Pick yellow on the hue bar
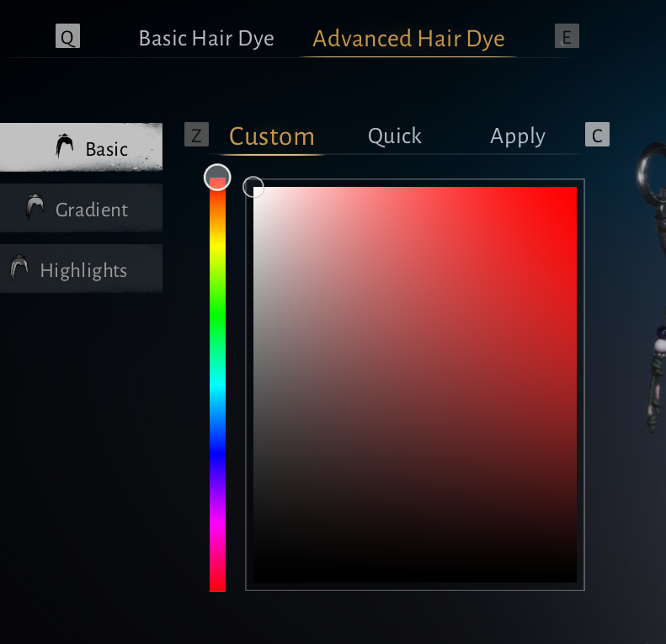This screenshot has width=666, height=644. coord(217,247)
